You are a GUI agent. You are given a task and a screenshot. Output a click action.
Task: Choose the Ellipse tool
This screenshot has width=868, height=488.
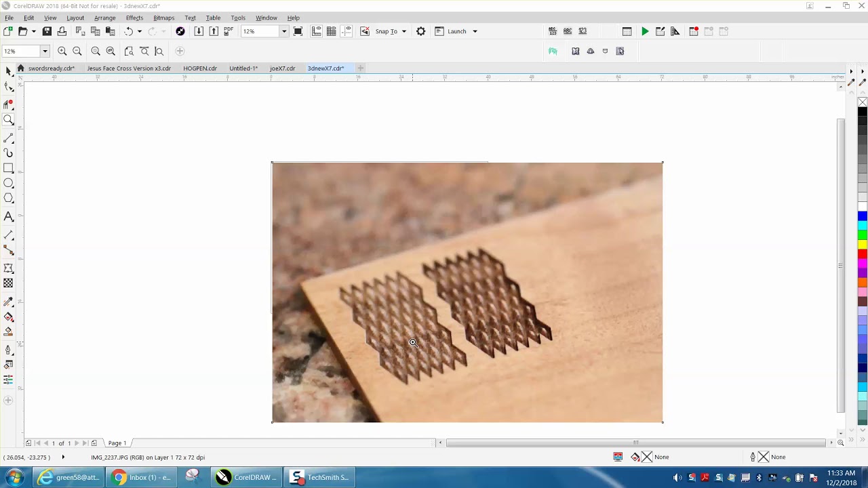pyautogui.click(x=8, y=183)
